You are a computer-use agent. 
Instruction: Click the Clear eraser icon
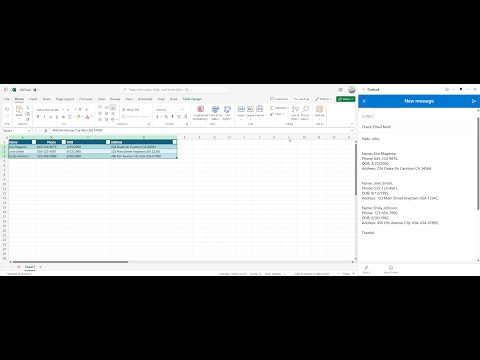point(272,114)
